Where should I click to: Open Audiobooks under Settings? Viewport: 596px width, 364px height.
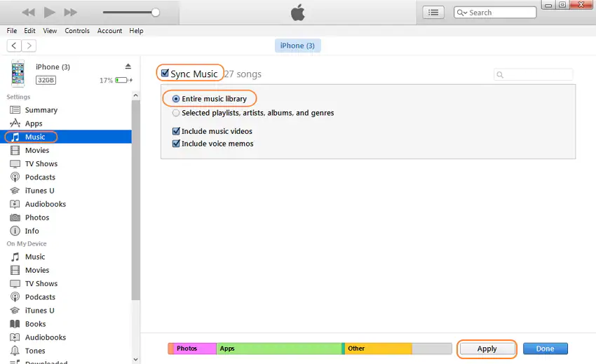click(x=66, y=204)
